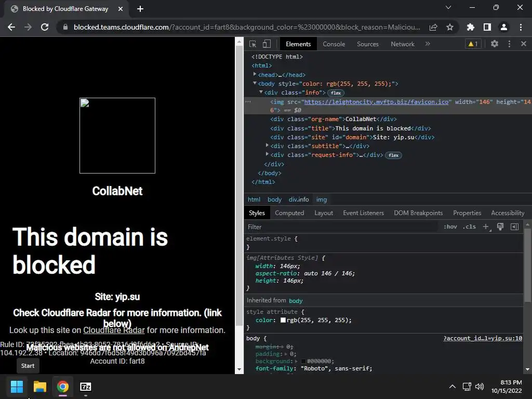Screen dimensions: 532x399
Task: Open the Event Listeners pane tab
Action: point(363,213)
